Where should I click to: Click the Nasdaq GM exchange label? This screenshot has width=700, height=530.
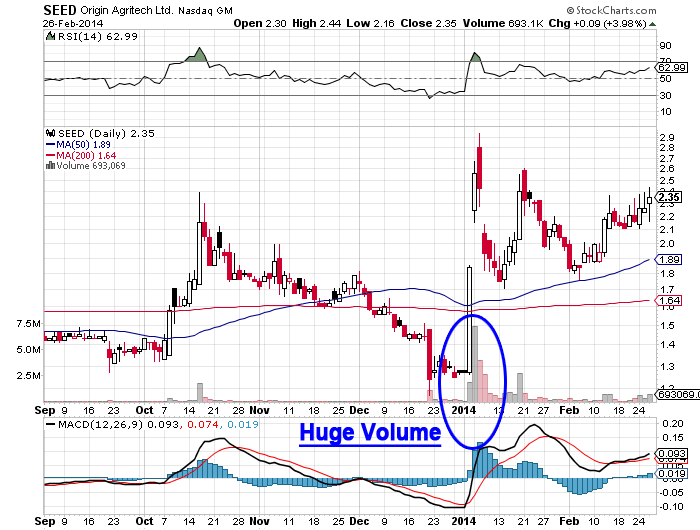click(205, 11)
